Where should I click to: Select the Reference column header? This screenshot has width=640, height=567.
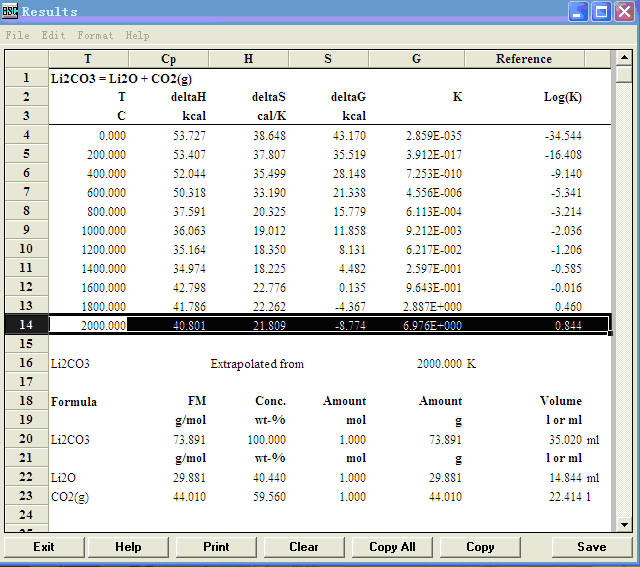click(524, 59)
